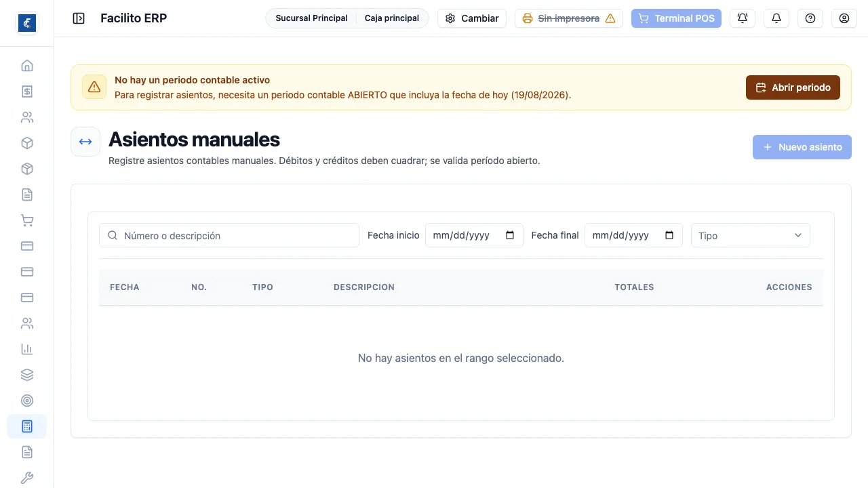Open the taped package icon in the sidebar
The image size is (868, 488).
click(x=27, y=169)
